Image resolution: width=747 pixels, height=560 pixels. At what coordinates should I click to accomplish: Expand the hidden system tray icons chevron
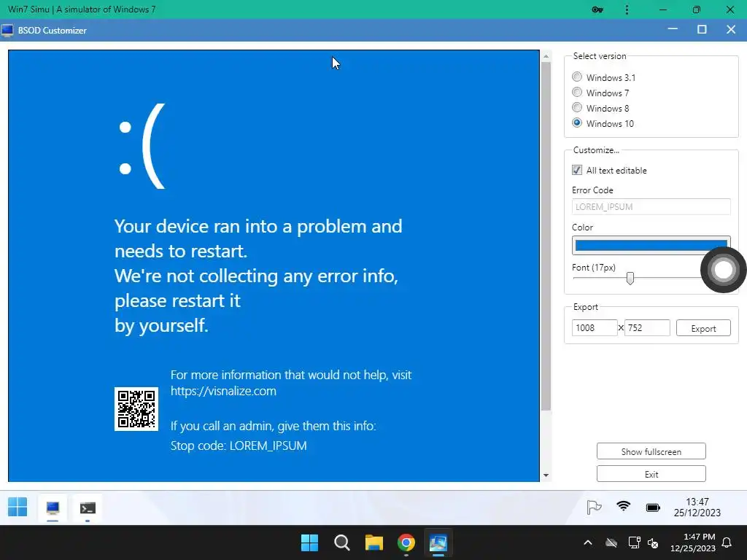[588, 542]
